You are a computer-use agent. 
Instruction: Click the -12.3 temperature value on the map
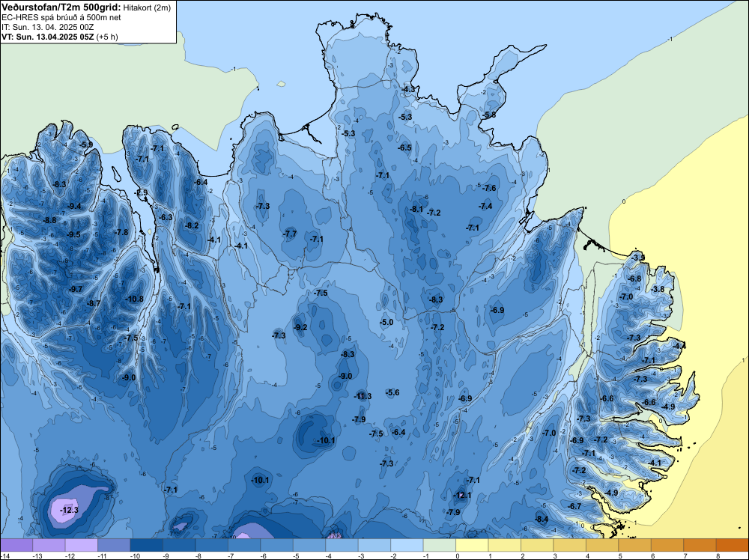coord(69,511)
